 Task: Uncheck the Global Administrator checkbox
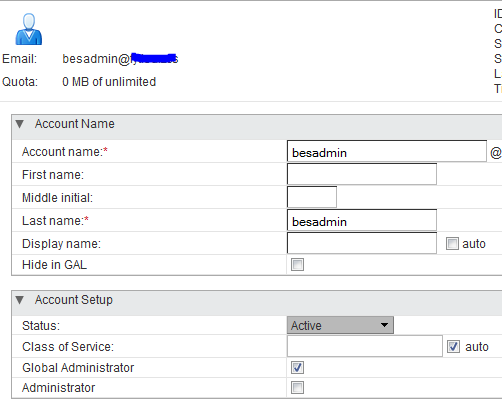297,368
